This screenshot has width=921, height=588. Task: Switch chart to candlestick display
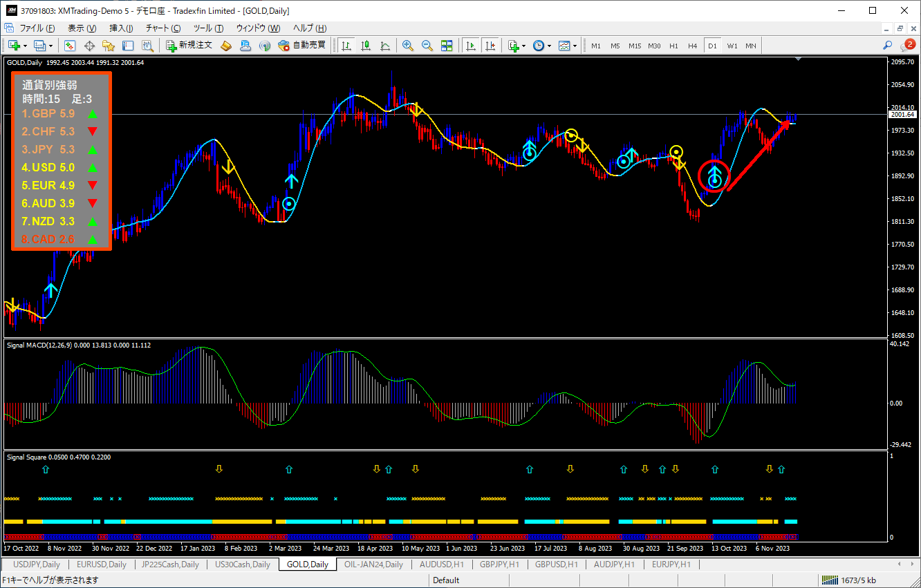[366, 46]
